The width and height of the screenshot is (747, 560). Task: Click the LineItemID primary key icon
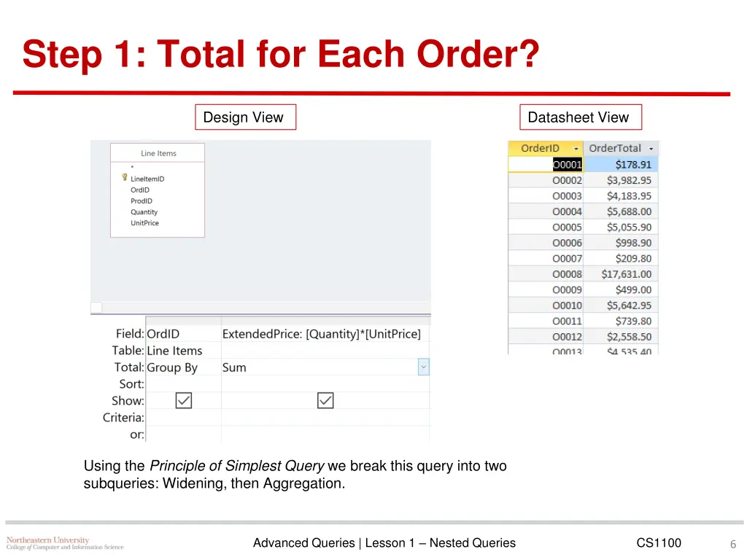[125, 178]
